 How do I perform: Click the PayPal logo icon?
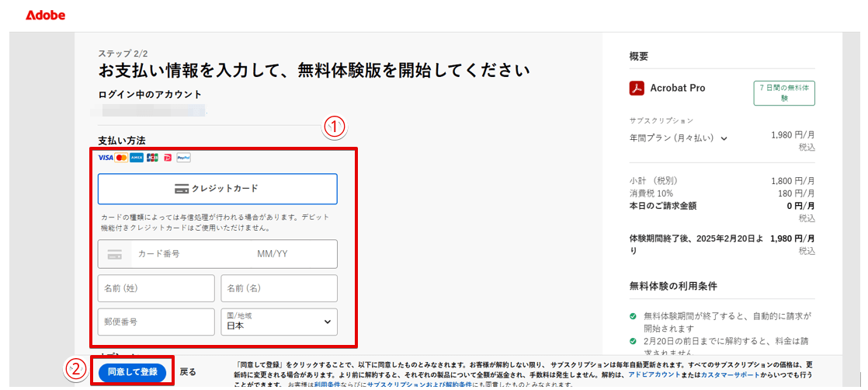tap(184, 158)
